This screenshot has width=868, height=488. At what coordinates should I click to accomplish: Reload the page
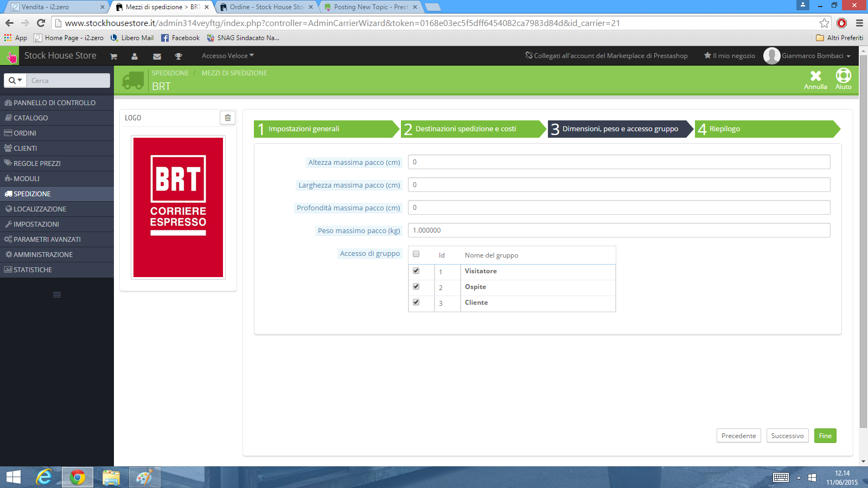click(41, 23)
